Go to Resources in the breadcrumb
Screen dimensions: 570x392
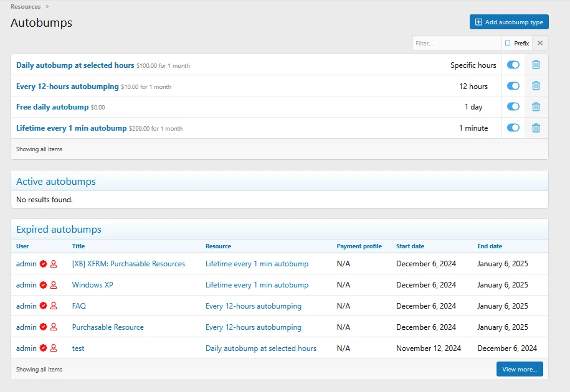click(x=26, y=6)
